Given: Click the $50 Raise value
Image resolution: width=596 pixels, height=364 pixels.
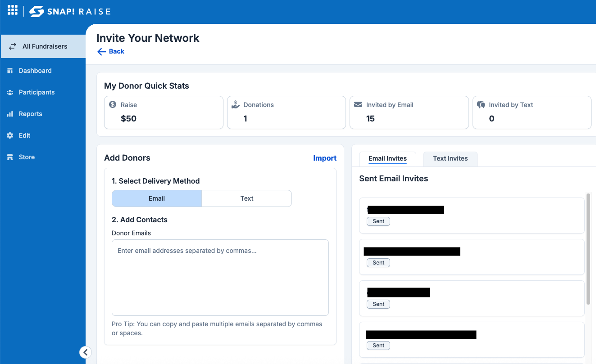Looking at the screenshot, I should (129, 119).
